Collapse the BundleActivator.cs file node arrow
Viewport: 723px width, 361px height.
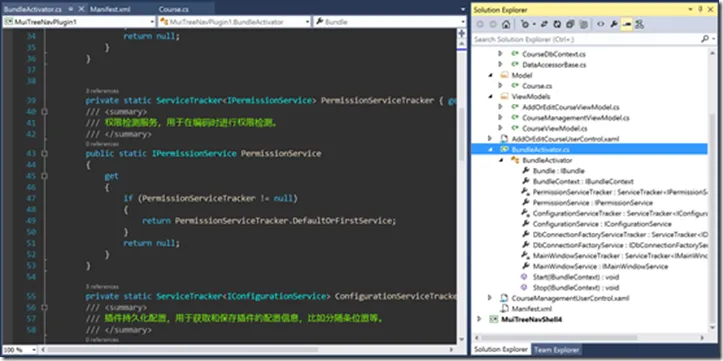coord(490,149)
